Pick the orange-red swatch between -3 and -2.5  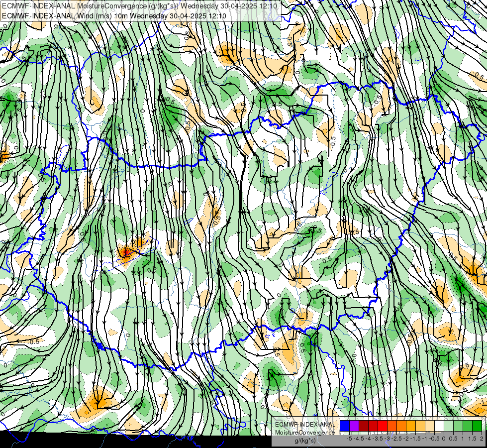(392, 426)
